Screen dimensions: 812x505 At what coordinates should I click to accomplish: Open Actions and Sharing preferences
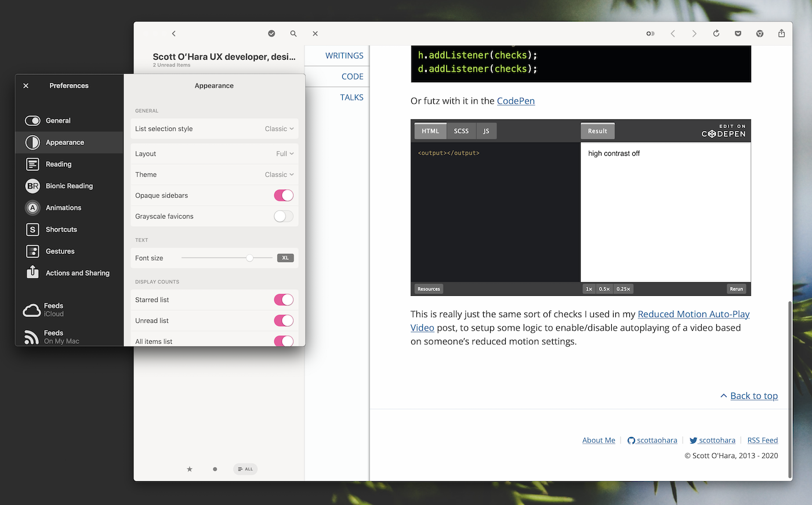pyautogui.click(x=69, y=273)
